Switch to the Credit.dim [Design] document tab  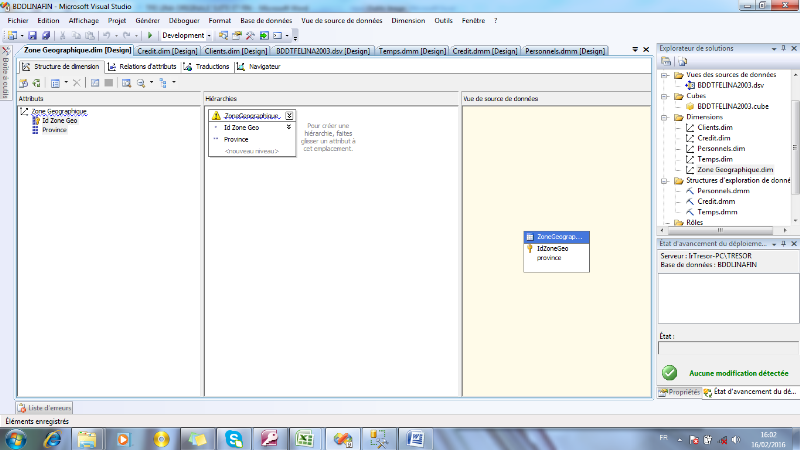(167, 50)
